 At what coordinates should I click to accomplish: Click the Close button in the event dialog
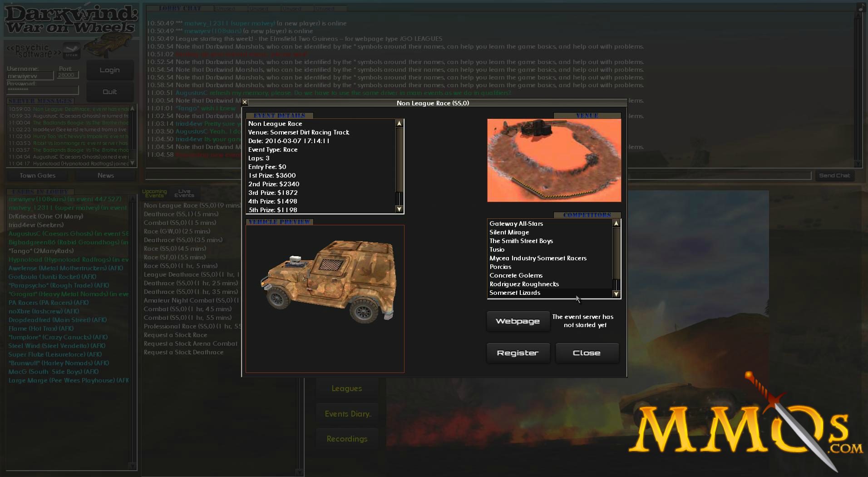(587, 353)
